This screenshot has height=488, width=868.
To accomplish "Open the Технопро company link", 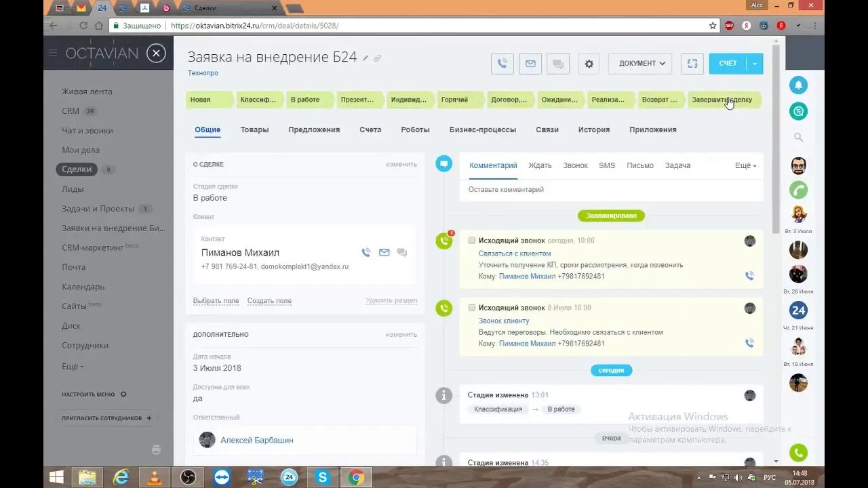I will click(203, 73).
